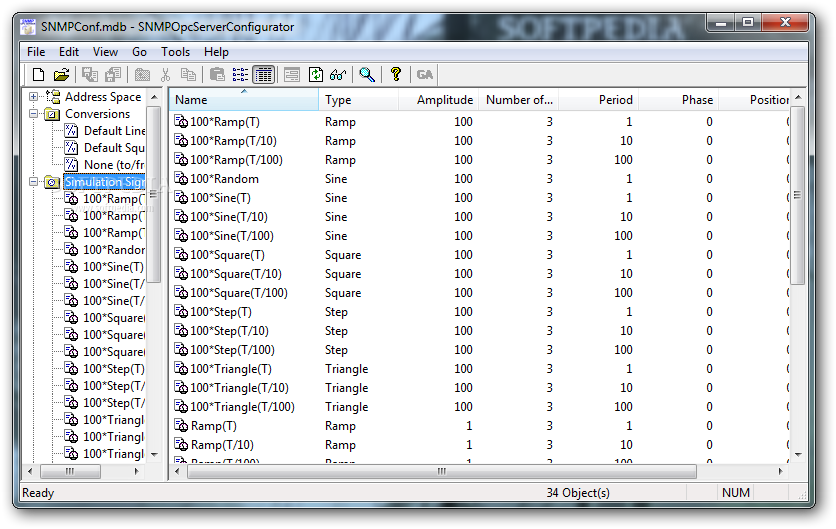Select the 100*Ramp(T/100) list row
Viewport: 836px width, 529px height.
(x=480, y=159)
